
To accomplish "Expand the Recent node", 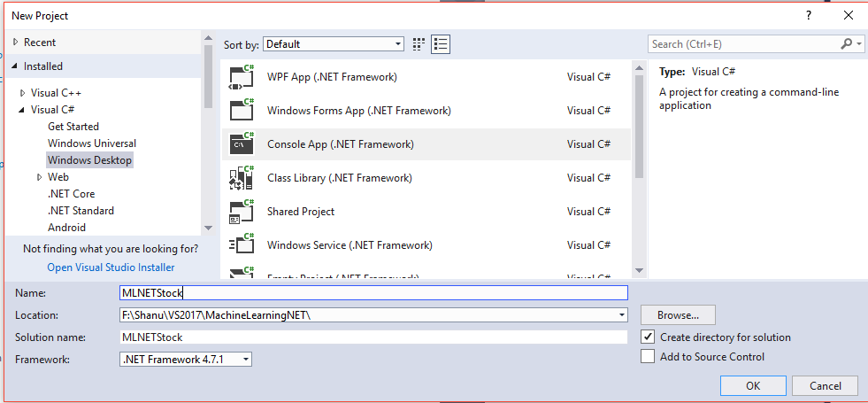I will [15, 43].
